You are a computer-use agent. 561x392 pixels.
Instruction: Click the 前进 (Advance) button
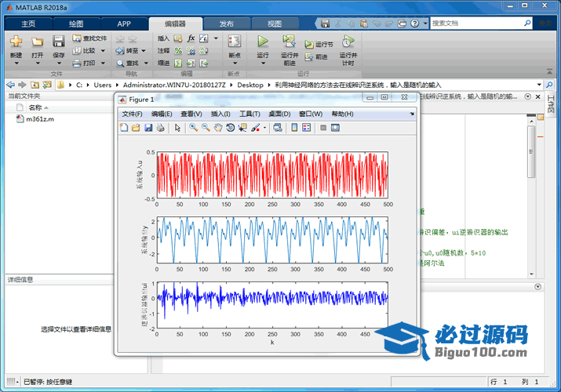coord(316,56)
